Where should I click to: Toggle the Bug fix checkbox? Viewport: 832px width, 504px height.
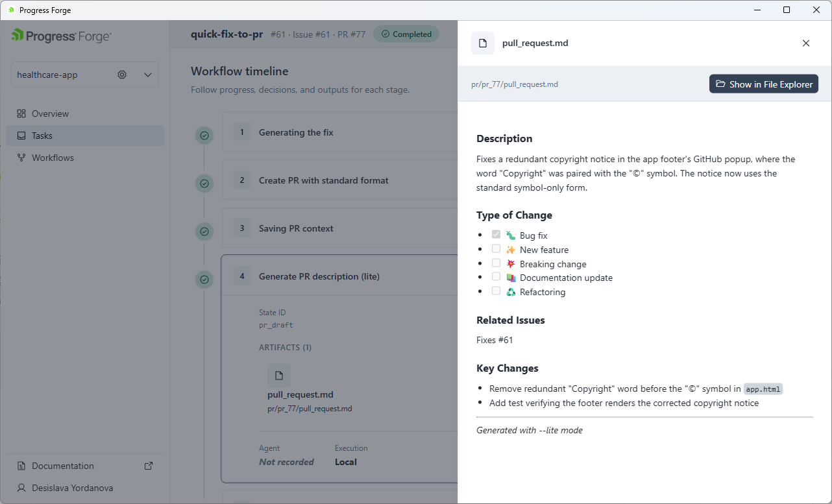click(x=496, y=235)
